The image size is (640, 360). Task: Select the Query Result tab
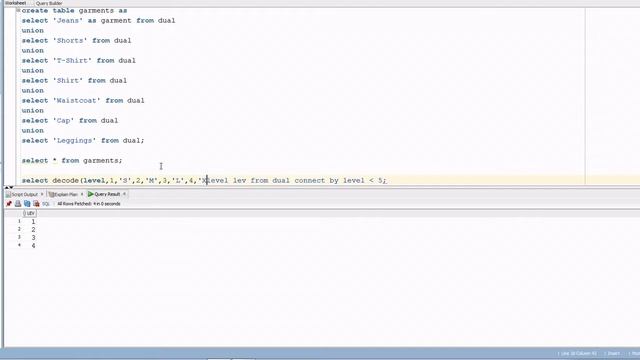coord(107,194)
